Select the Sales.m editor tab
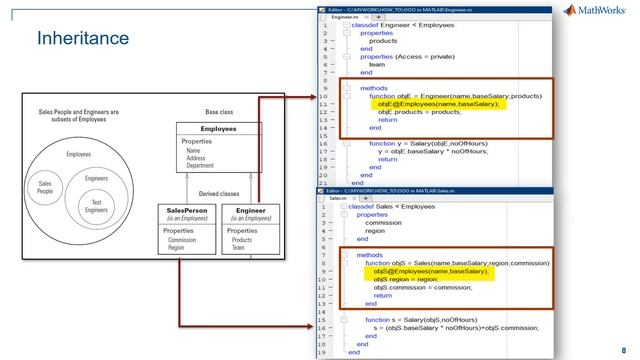 [x=338, y=198]
